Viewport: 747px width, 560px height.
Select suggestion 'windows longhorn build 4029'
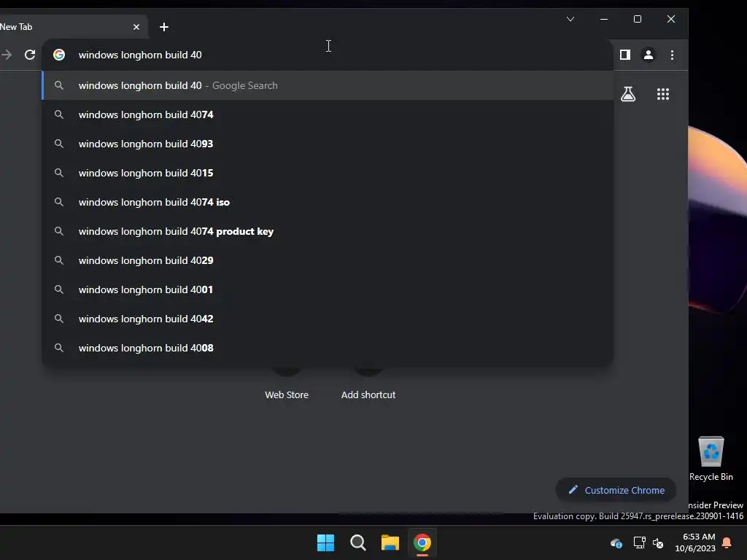[328, 260]
